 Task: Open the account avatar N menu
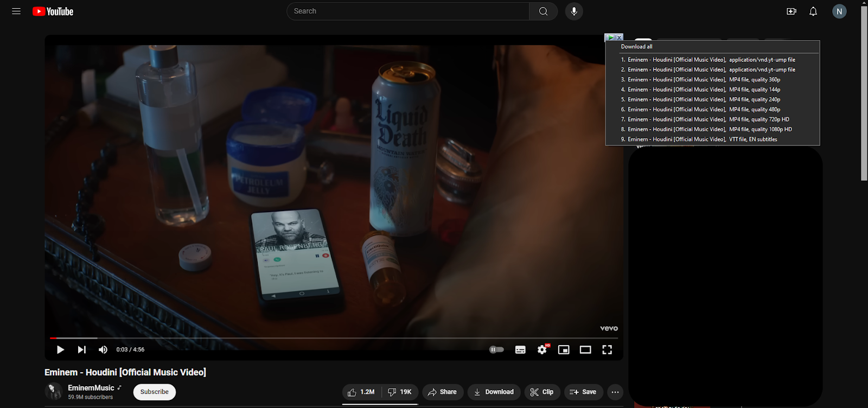[839, 11]
